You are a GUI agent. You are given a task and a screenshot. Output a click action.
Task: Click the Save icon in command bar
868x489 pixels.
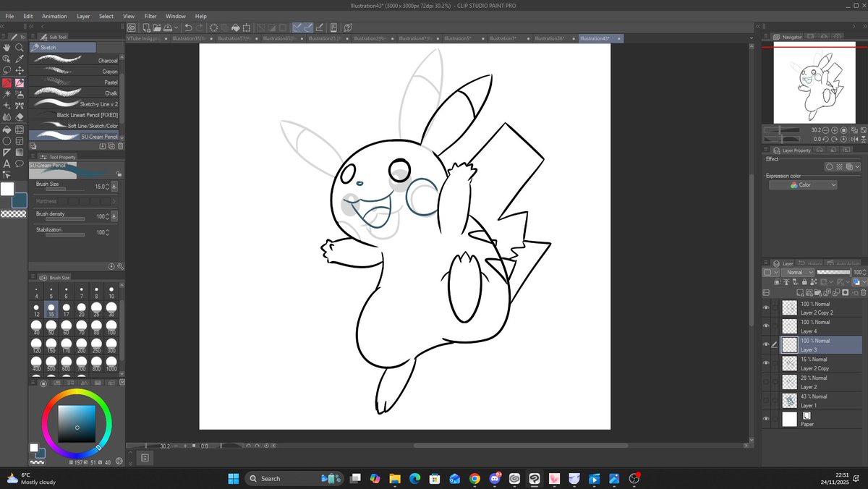pos(167,27)
